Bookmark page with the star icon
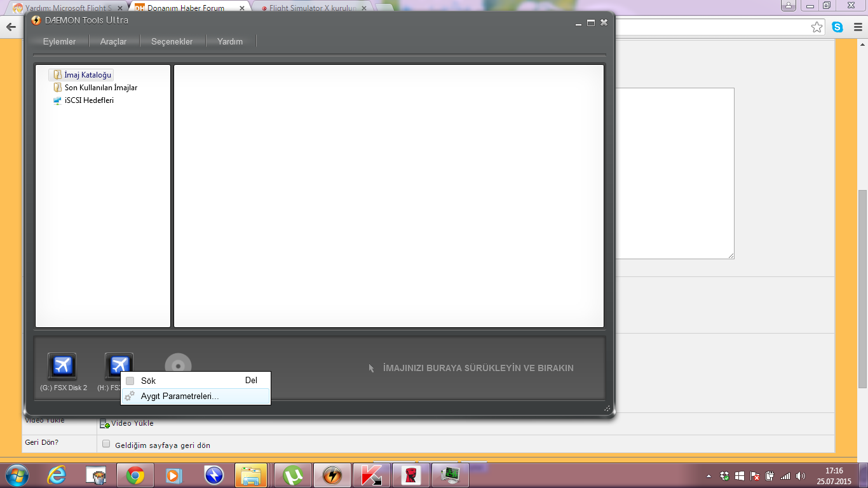Screen dimensions: 868x488 pyautogui.click(x=817, y=27)
